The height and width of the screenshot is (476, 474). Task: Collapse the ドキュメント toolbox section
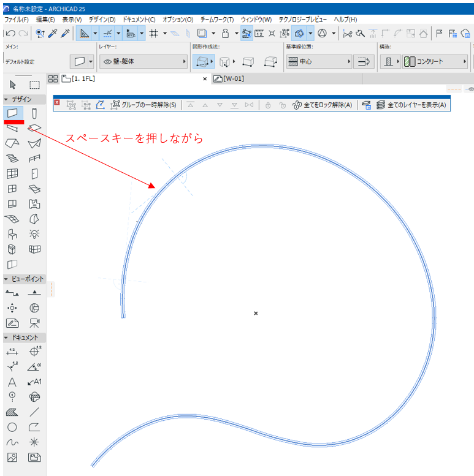(6, 338)
